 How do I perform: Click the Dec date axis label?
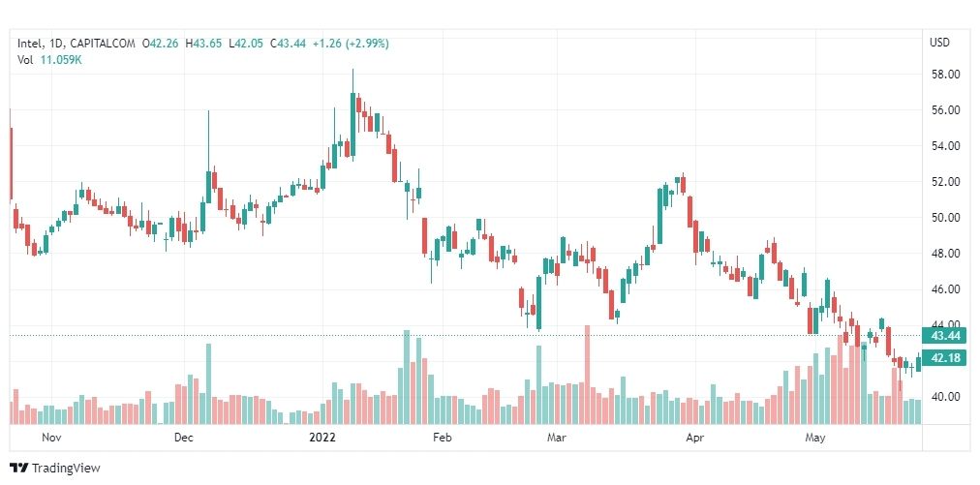pos(184,438)
